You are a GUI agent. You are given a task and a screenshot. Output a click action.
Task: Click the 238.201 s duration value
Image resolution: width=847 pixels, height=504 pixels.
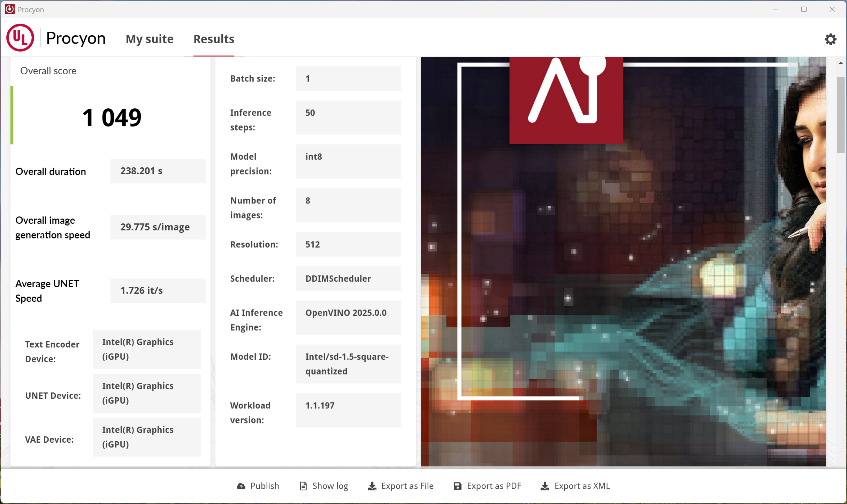[x=158, y=171]
